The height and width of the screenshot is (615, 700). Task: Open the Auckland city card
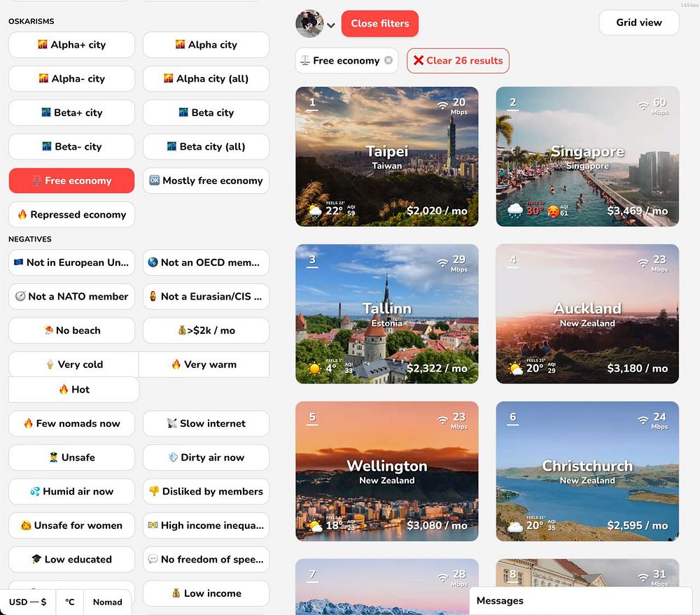[x=587, y=313]
